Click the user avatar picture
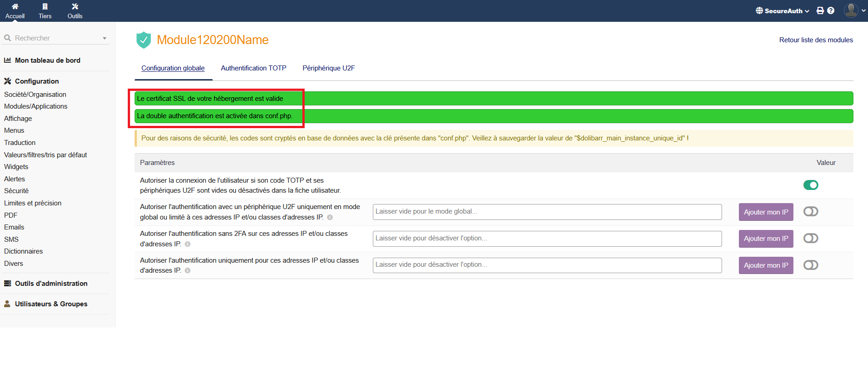Screen dimensions: 868x389 click(851, 10)
